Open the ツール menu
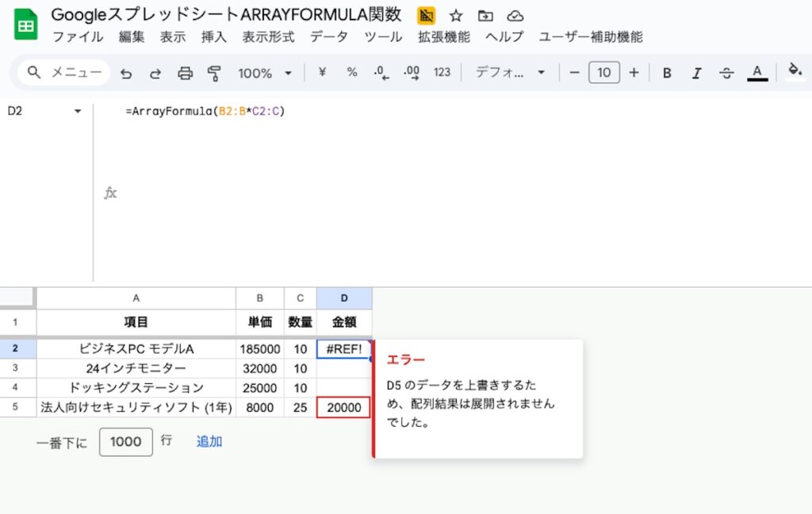The height and width of the screenshot is (514, 812). pos(383,36)
